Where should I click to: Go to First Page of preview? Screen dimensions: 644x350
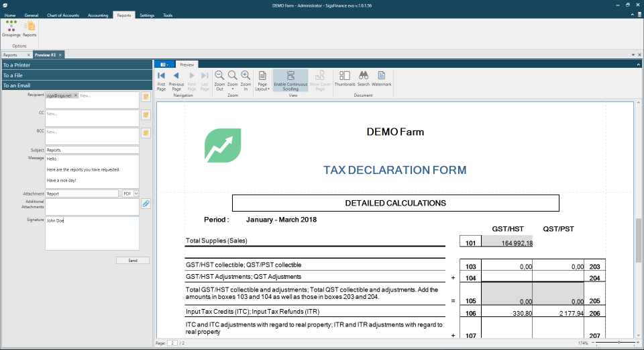tap(162, 81)
